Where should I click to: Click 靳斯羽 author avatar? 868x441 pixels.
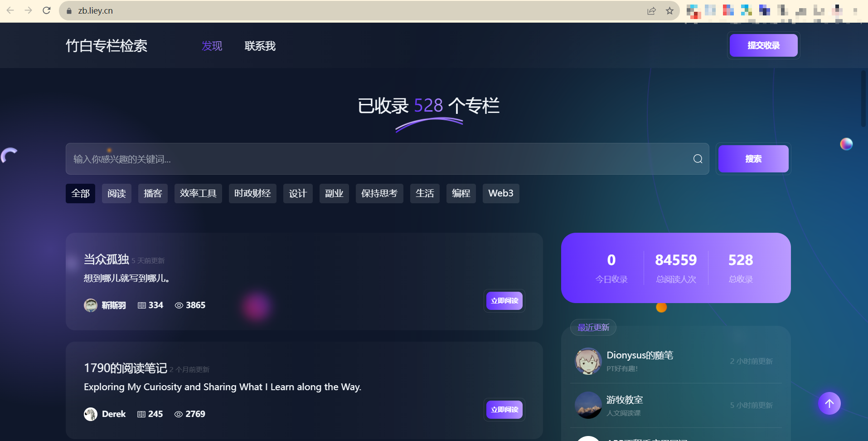tap(91, 305)
